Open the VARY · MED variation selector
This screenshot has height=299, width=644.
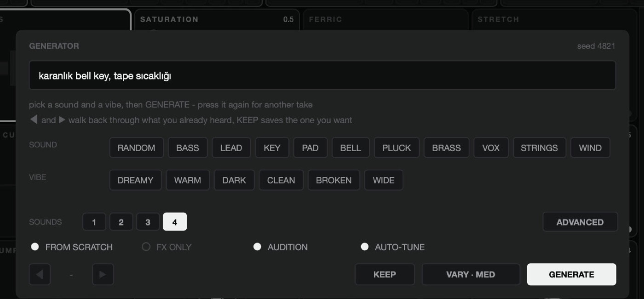point(471,274)
